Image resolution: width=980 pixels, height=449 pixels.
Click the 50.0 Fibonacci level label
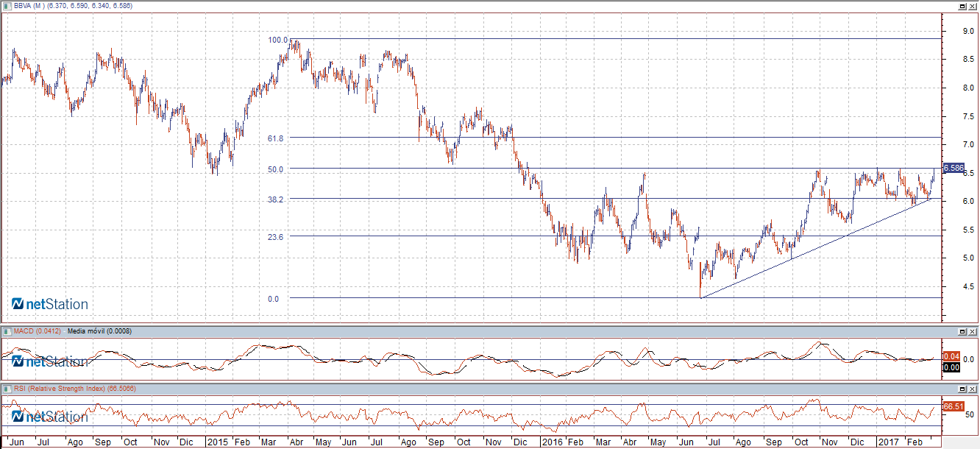(x=276, y=169)
